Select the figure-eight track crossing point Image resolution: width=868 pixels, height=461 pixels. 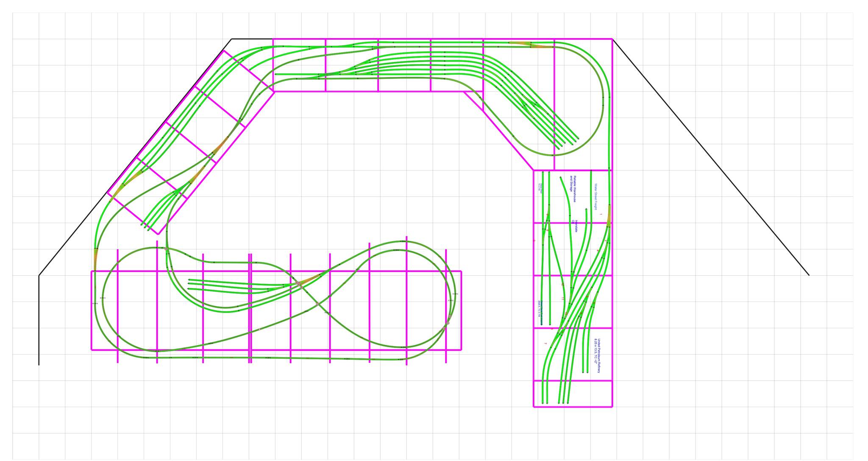point(317,304)
